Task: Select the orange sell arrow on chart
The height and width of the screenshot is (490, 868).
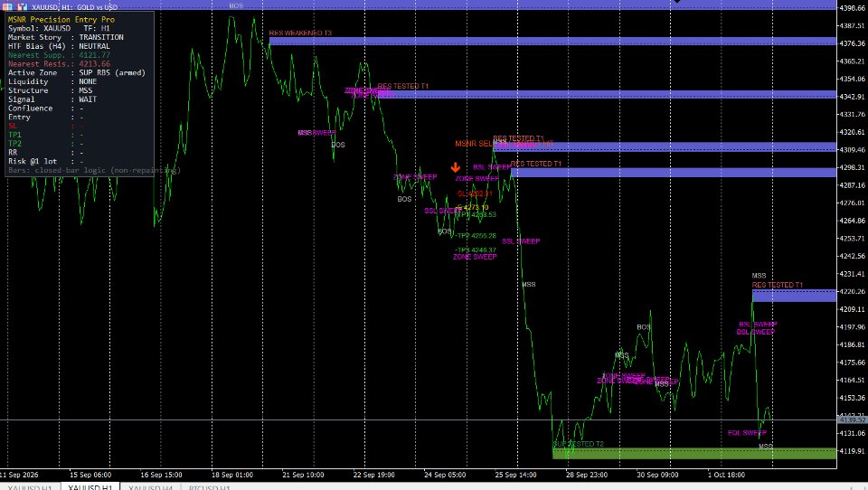Action: (455, 166)
